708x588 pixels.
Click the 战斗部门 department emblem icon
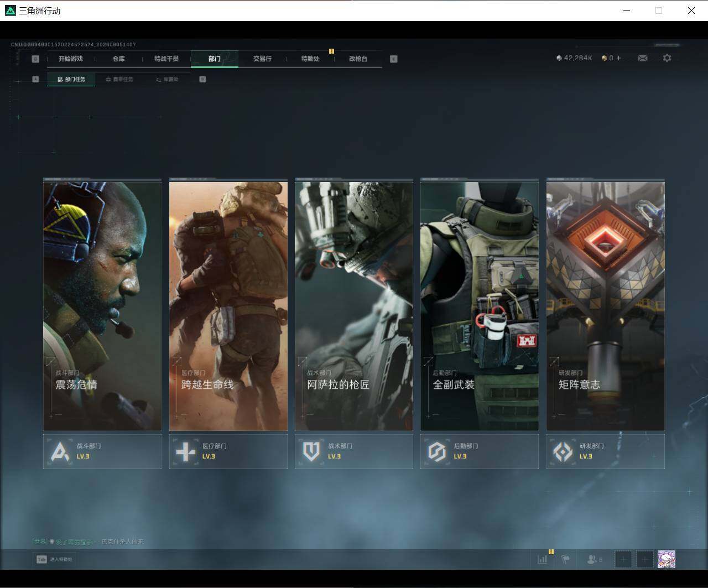coord(60,452)
